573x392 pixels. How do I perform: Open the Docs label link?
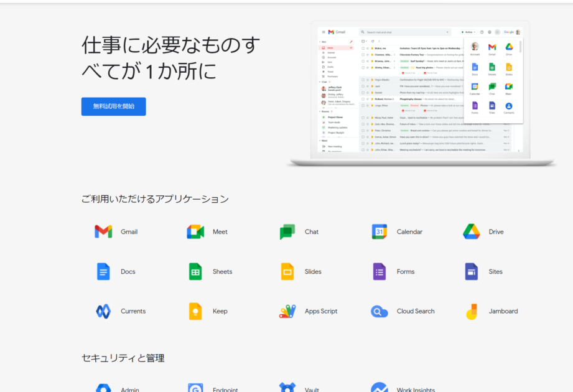click(x=128, y=271)
